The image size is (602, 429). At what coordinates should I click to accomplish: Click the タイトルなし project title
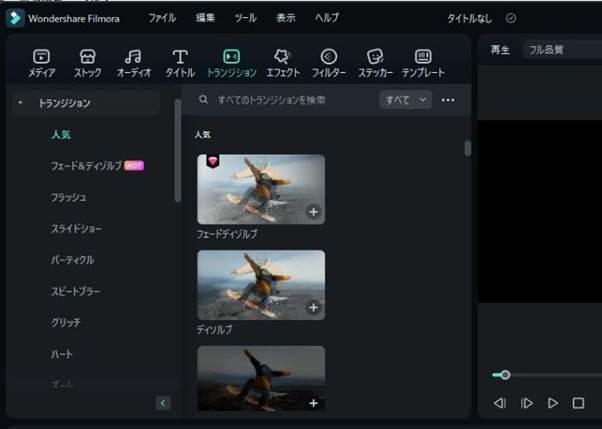click(469, 18)
